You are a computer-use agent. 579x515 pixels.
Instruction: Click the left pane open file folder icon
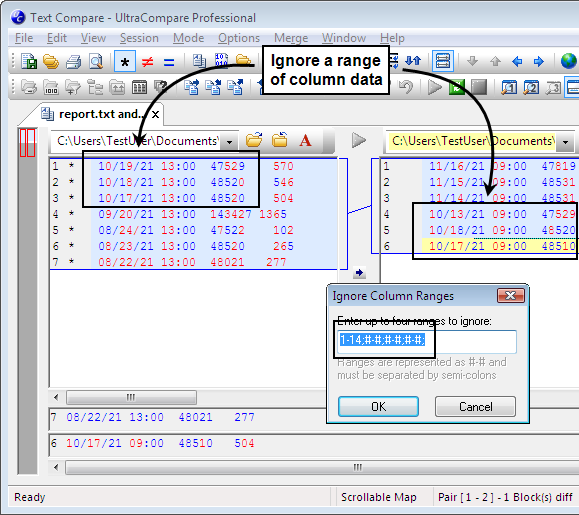[x=254, y=140]
